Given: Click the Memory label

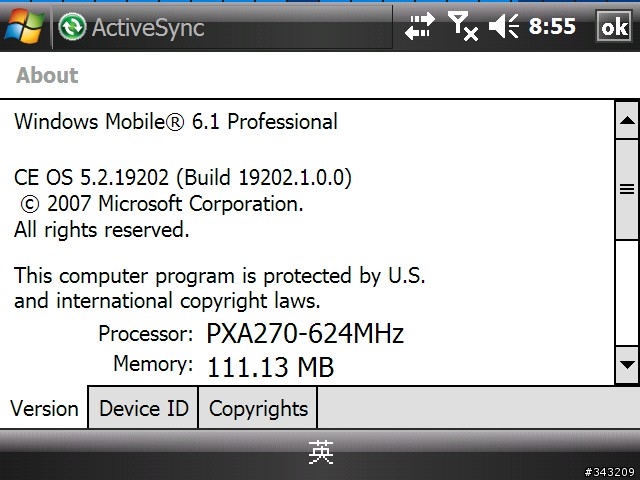Looking at the screenshot, I should click(153, 363).
